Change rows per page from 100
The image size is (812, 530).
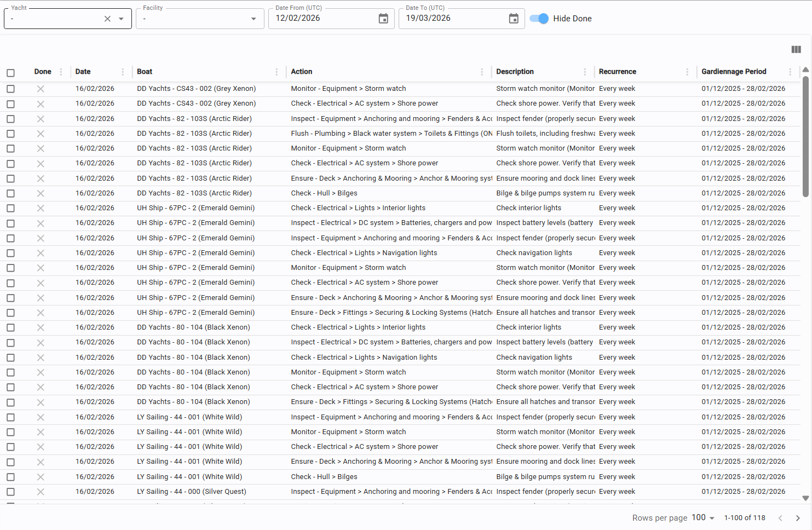point(703,518)
